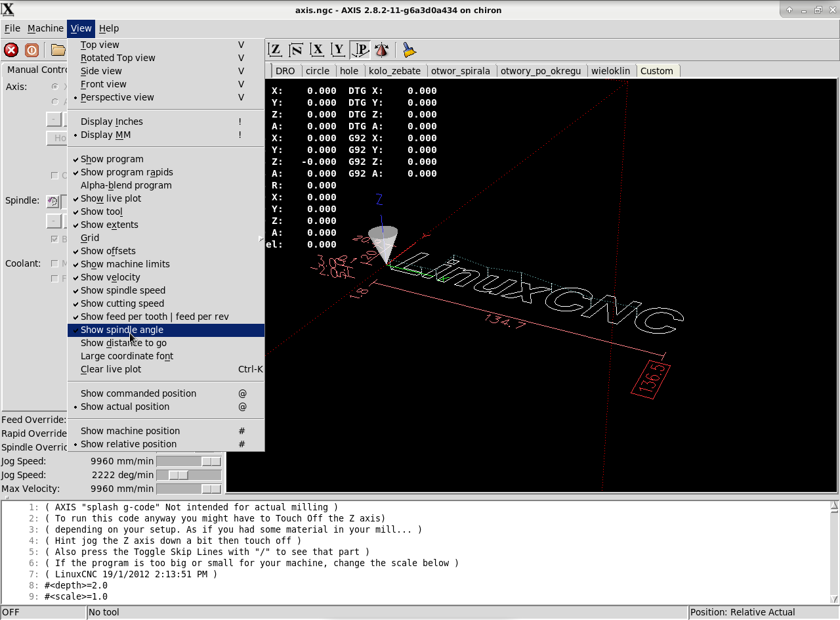
Task: Toggle Show spindle speed
Action: coord(166,290)
